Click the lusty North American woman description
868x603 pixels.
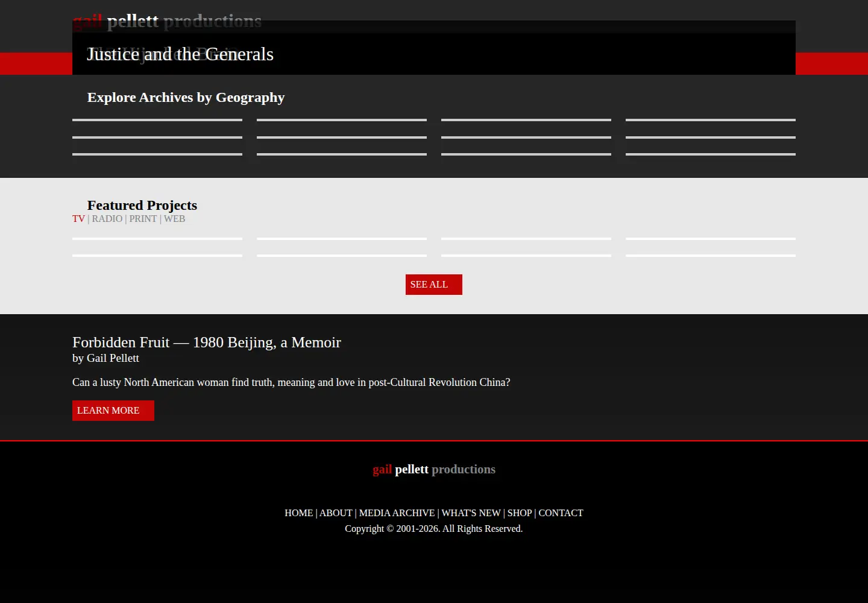coord(291,382)
